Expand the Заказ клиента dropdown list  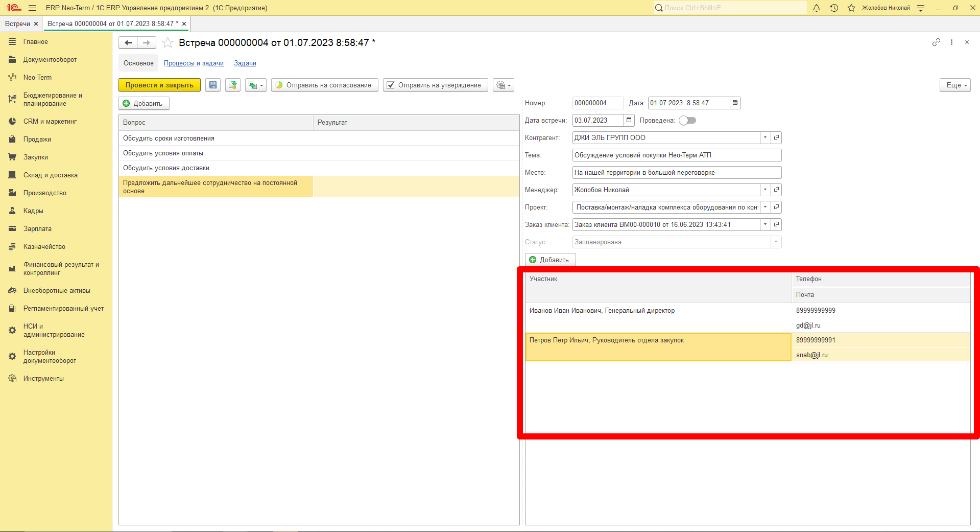tap(765, 224)
